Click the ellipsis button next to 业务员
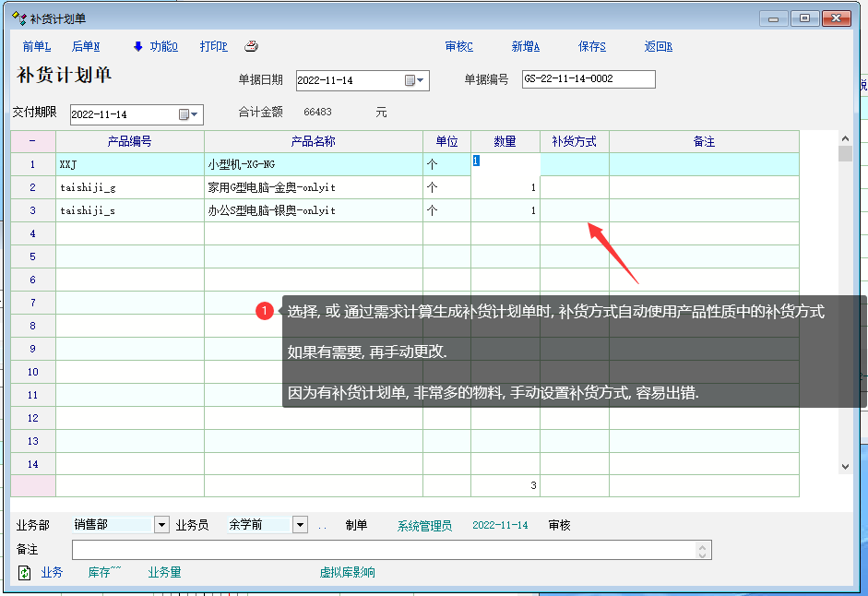868x596 pixels. pyautogui.click(x=323, y=526)
